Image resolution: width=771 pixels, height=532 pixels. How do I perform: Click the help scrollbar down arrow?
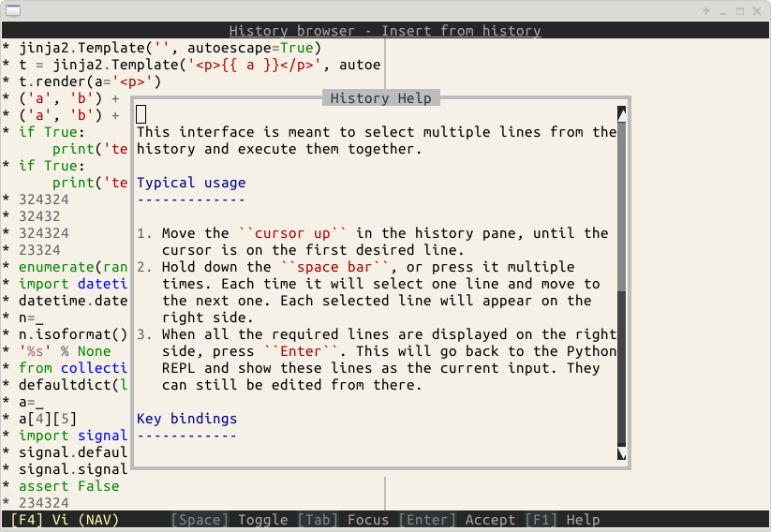[x=621, y=452]
